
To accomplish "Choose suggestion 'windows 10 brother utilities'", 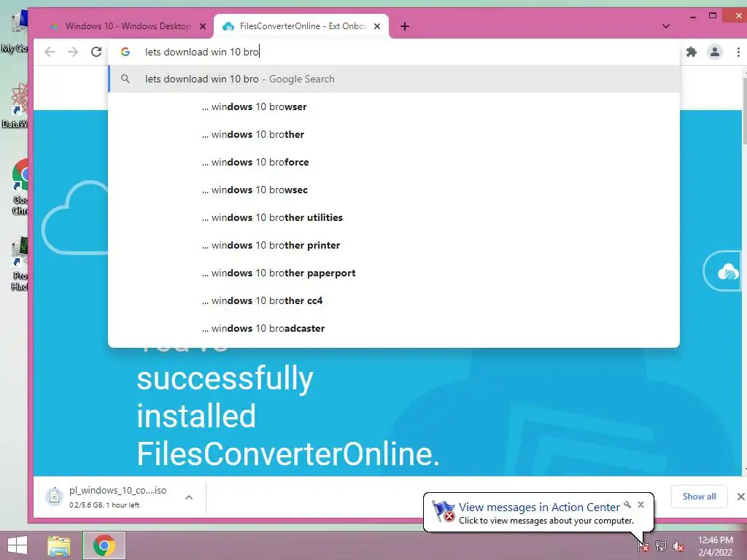I will 394,217.
